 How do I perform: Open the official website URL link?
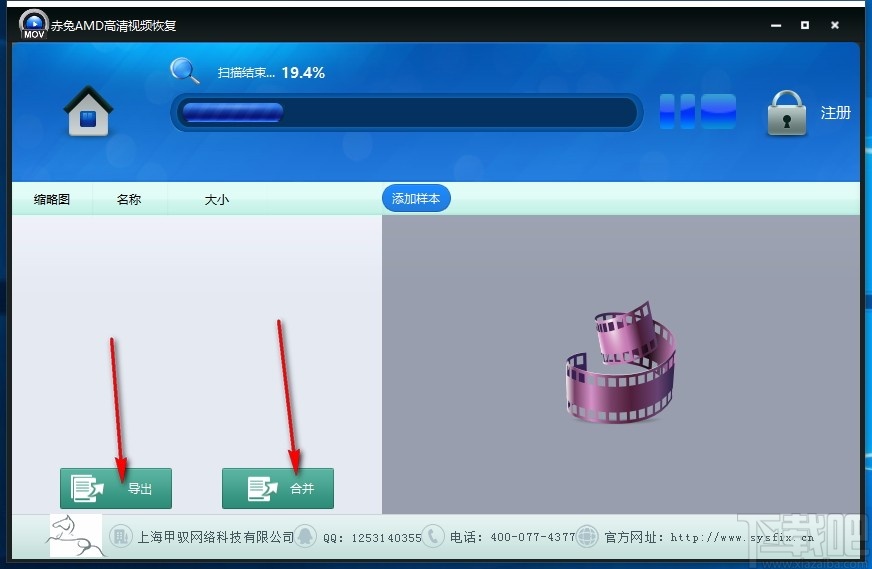(x=742, y=537)
